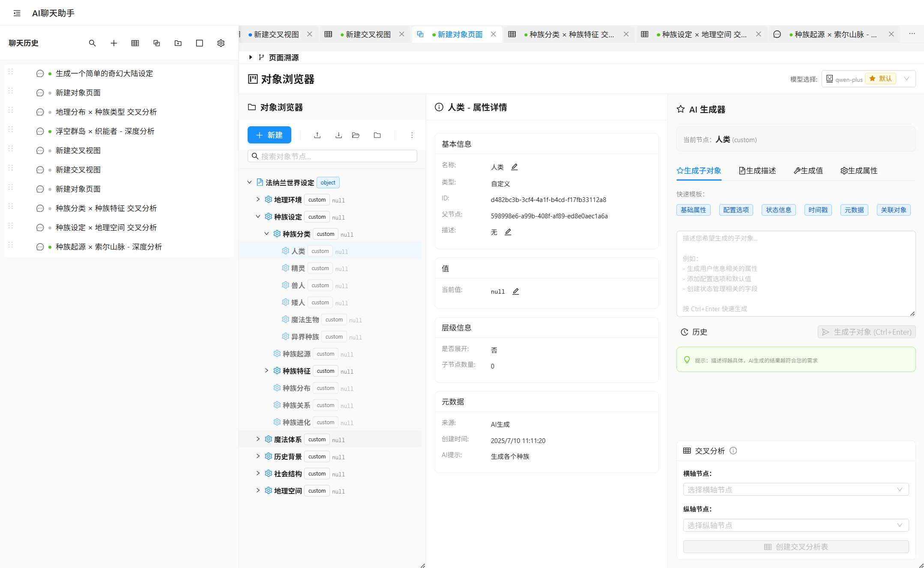This screenshot has height=568, width=924.
Task: Collapse the 种族分类 tree node
Action: click(x=267, y=233)
